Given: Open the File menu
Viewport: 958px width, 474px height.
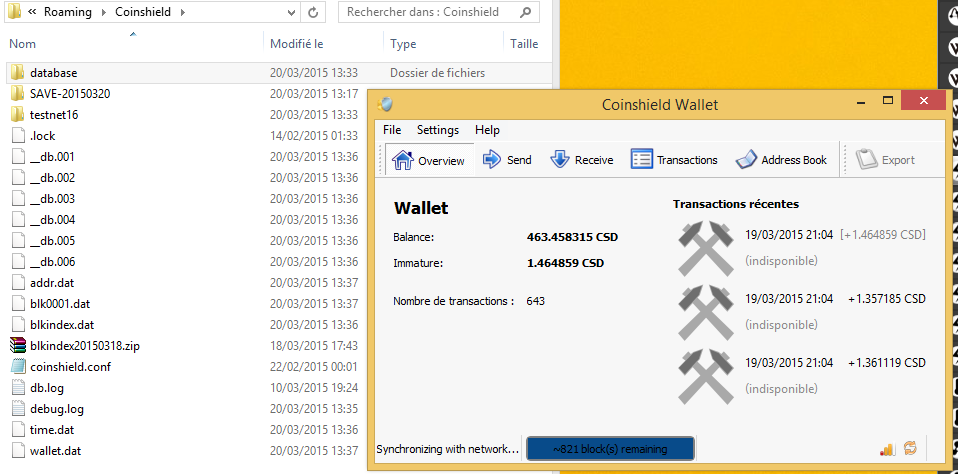Looking at the screenshot, I should pos(392,130).
